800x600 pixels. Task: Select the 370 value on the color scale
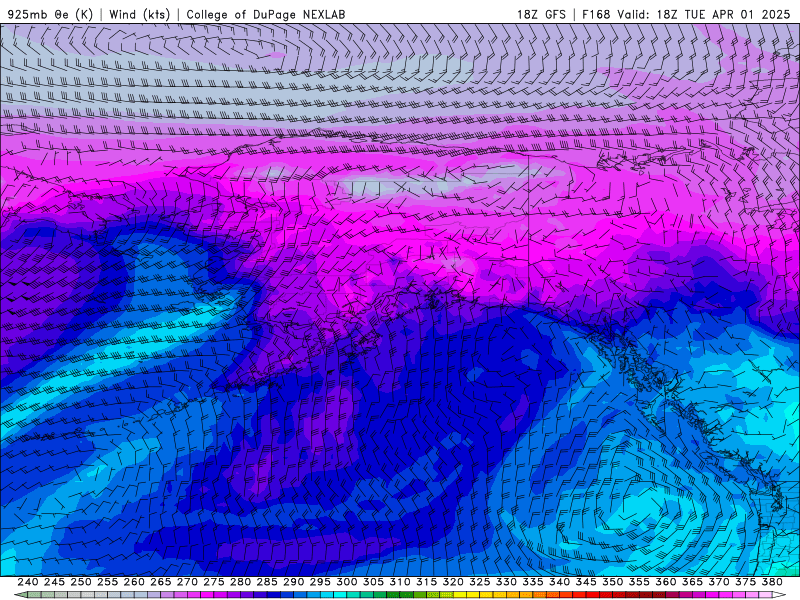[x=718, y=582]
